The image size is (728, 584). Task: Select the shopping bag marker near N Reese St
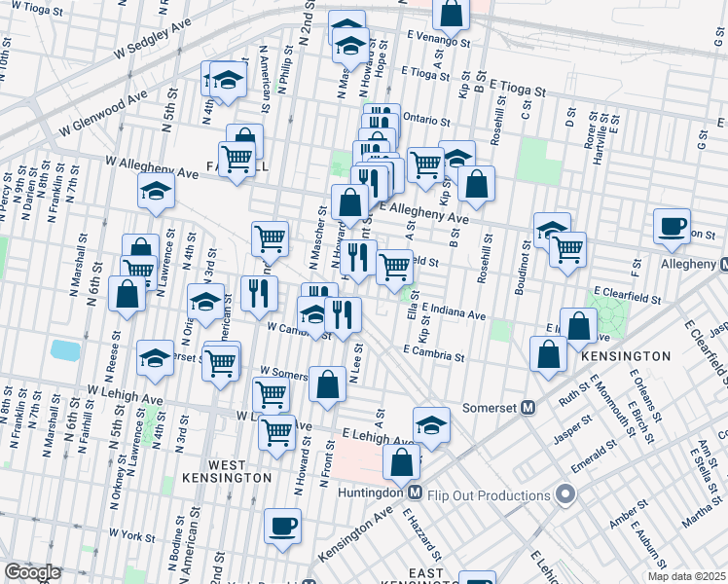tap(127, 297)
